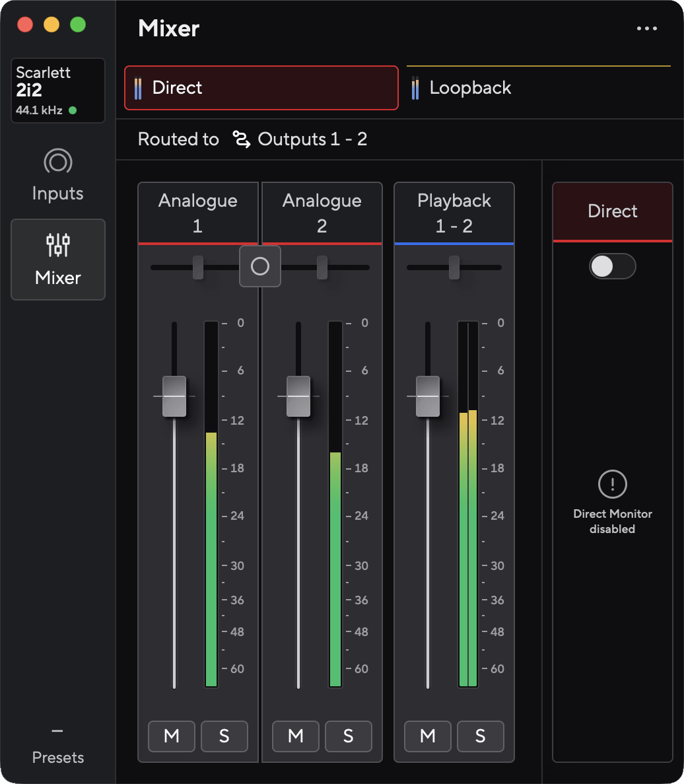Click the stereo link circle between Analogue channels
Viewport: 684px width, 784px height.
(260, 266)
